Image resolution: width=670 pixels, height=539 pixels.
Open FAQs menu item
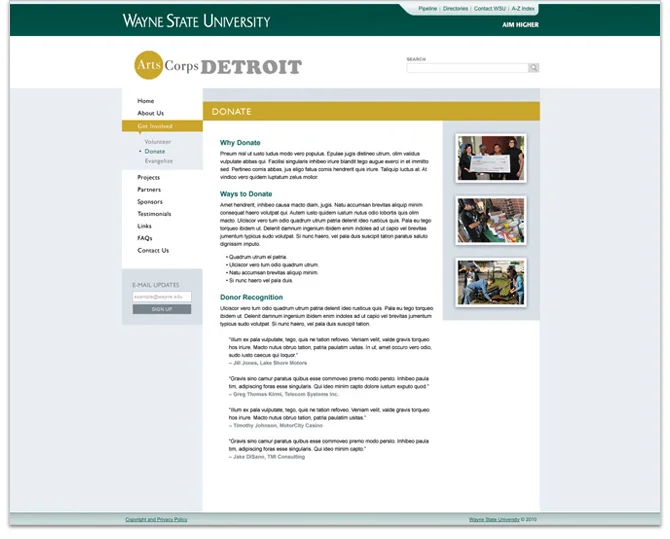point(144,238)
